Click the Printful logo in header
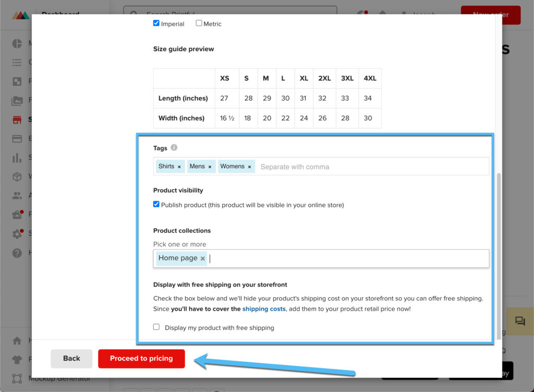The width and height of the screenshot is (534, 392). [x=21, y=15]
